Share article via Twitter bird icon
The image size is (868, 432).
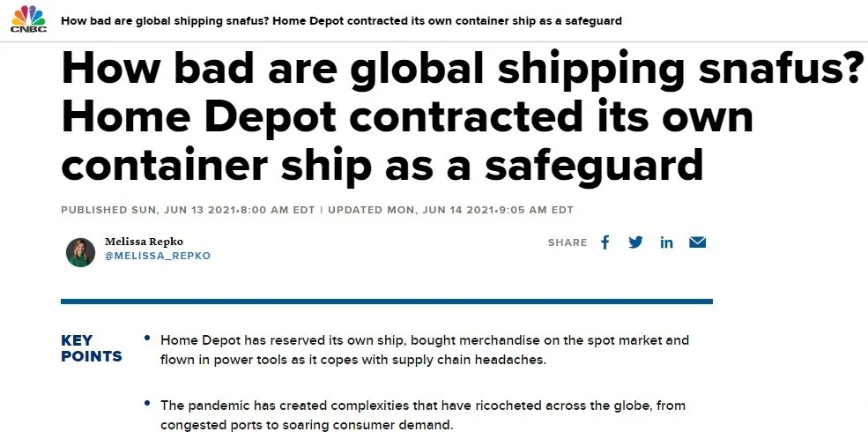click(x=635, y=242)
